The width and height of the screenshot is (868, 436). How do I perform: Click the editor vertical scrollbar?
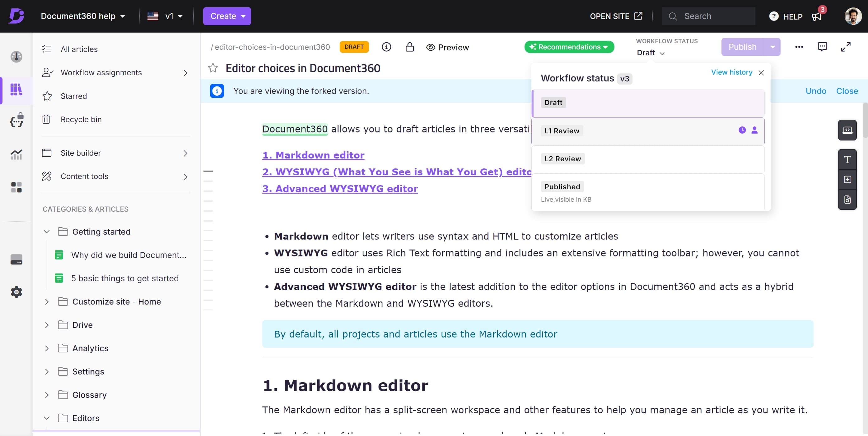(x=865, y=121)
